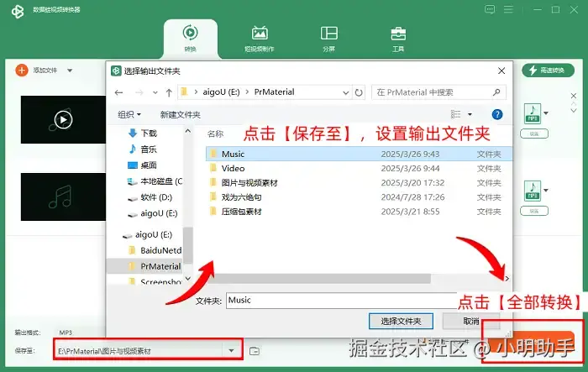
Task: Change the view layout icon
Action: (x=455, y=114)
